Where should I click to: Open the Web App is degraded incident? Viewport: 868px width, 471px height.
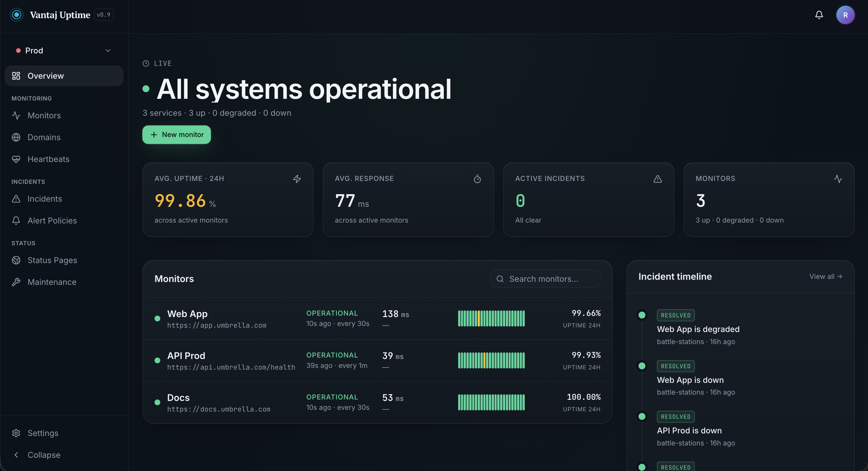click(x=698, y=329)
